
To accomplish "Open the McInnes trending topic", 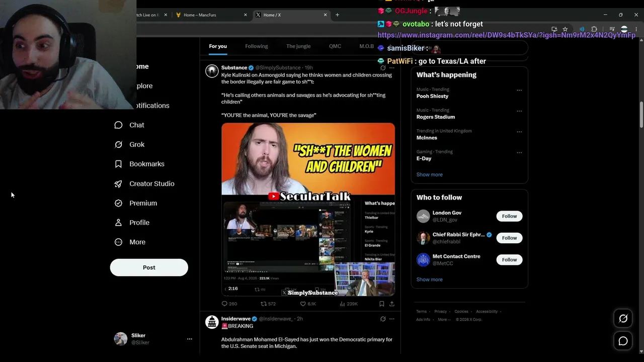I will (427, 138).
